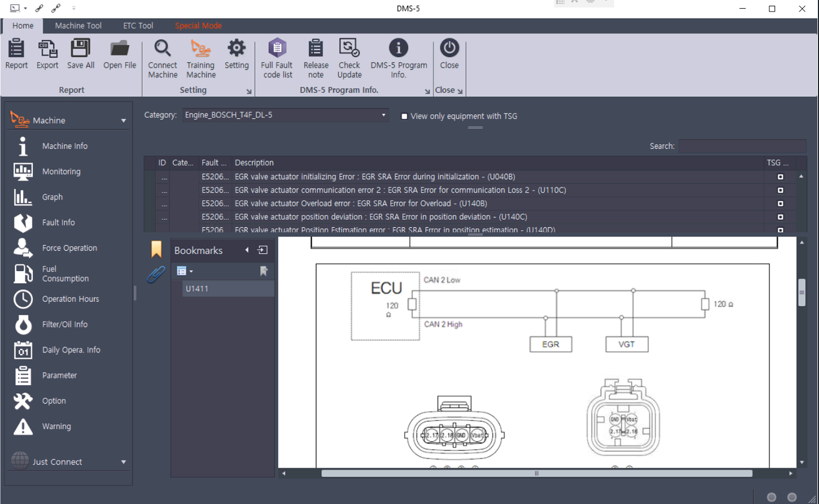
Task: Open Machine Info in sidebar
Action: click(65, 146)
